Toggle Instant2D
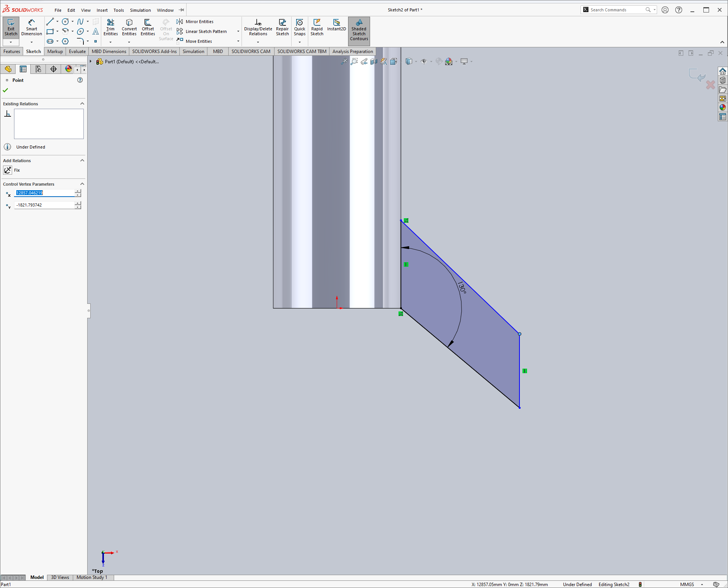The height and width of the screenshot is (588, 728). [x=336, y=25]
